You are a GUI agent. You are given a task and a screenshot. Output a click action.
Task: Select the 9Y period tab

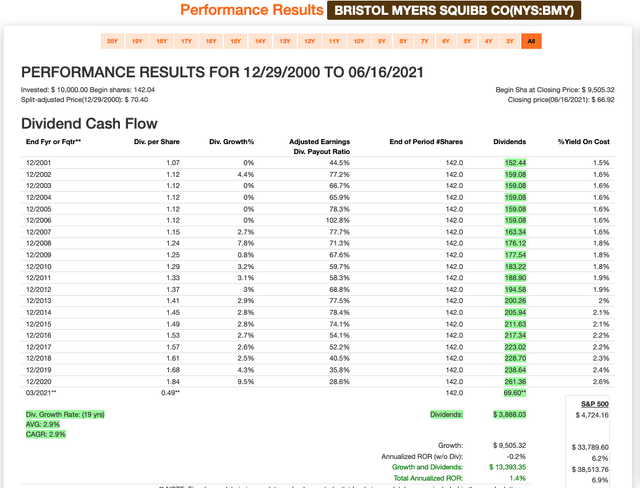point(382,41)
